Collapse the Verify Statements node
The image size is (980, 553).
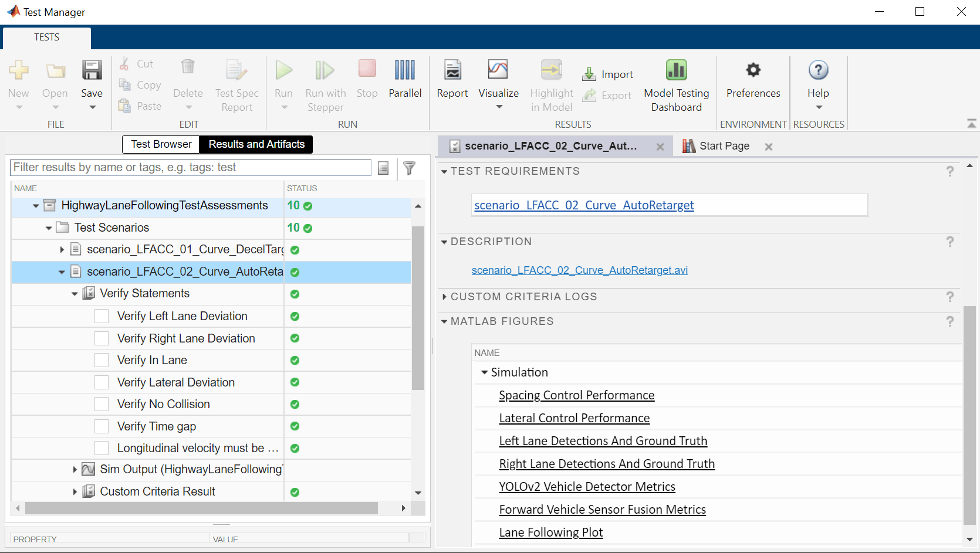pyautogui.click(x=75, y=294)
